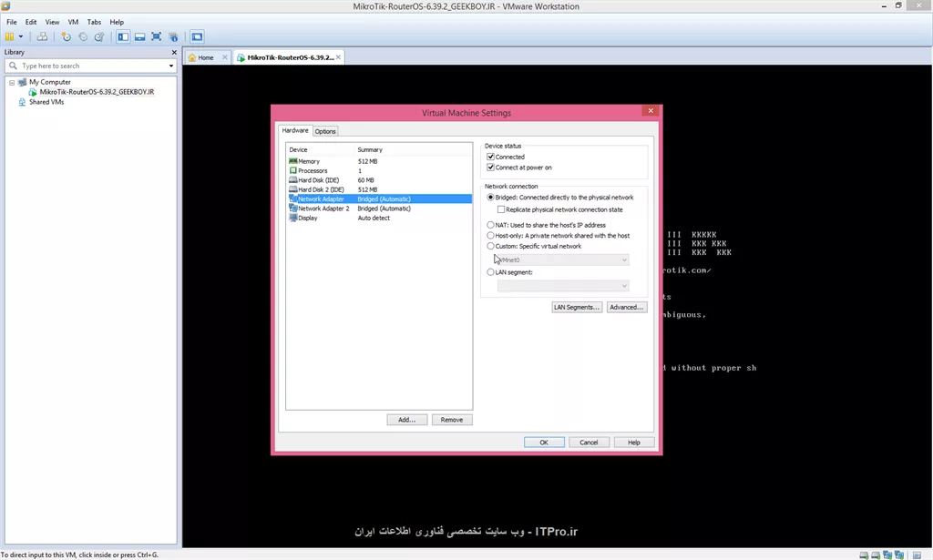Click the Advanced... button
The height and width of the screenshot is (560, 933).
coord(626,308)
